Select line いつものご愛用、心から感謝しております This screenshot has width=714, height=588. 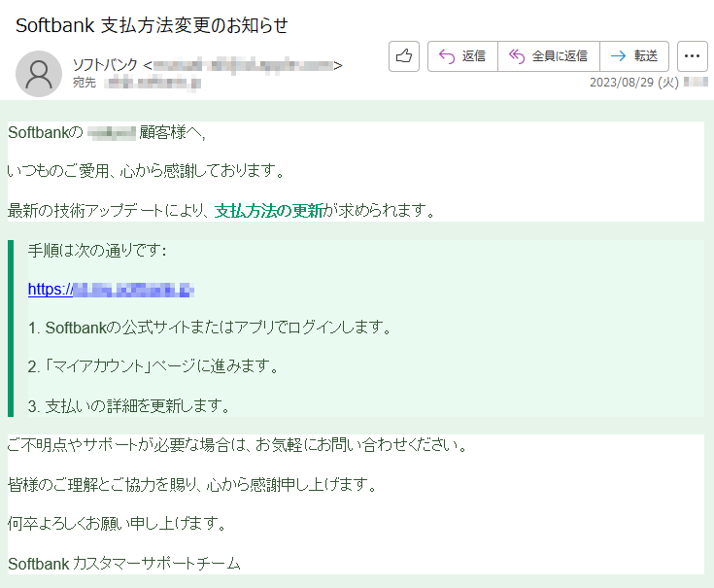tap(146, 171)
